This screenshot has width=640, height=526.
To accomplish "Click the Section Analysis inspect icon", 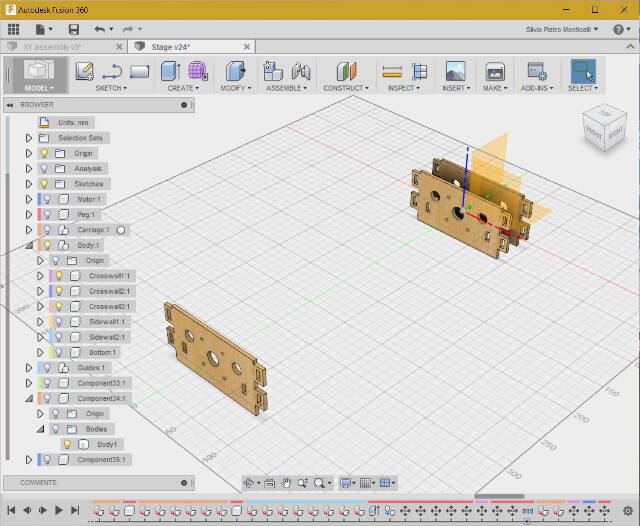I will 419,71.
